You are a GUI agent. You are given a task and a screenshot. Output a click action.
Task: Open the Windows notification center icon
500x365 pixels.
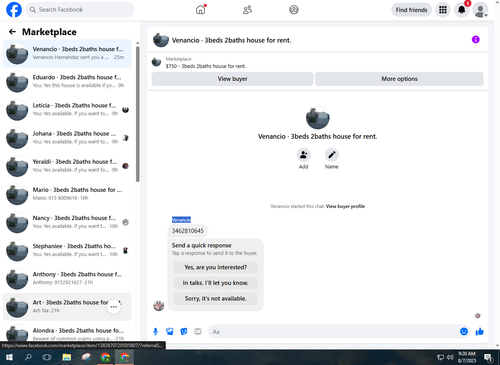tap(489, 357)
